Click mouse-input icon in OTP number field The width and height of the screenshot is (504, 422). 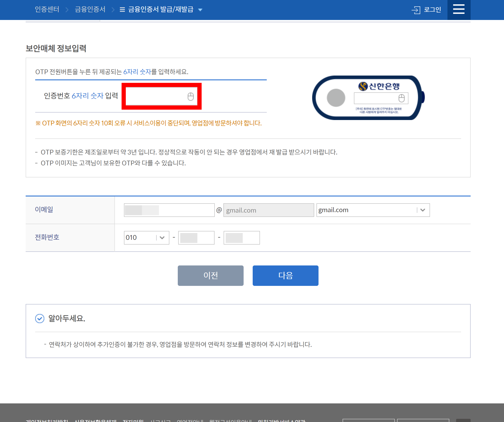[190, 96]
